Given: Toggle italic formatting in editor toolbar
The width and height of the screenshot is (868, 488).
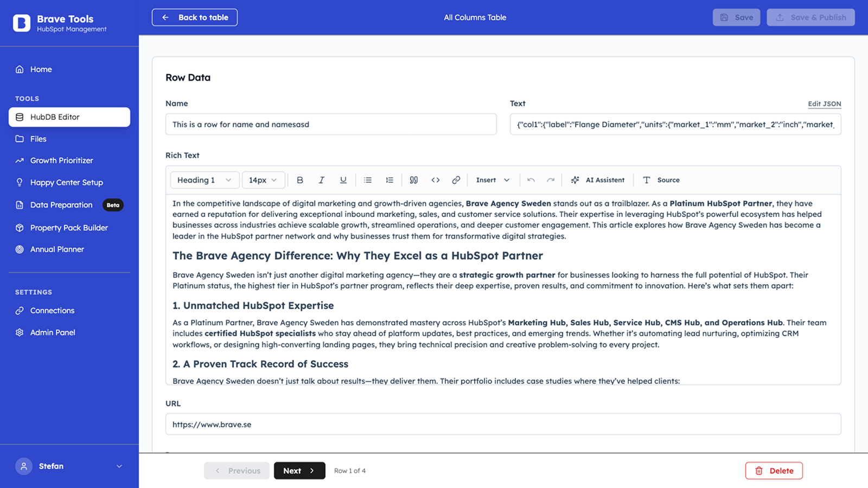Looking at the screenshot, I should [x=321, y=180].
